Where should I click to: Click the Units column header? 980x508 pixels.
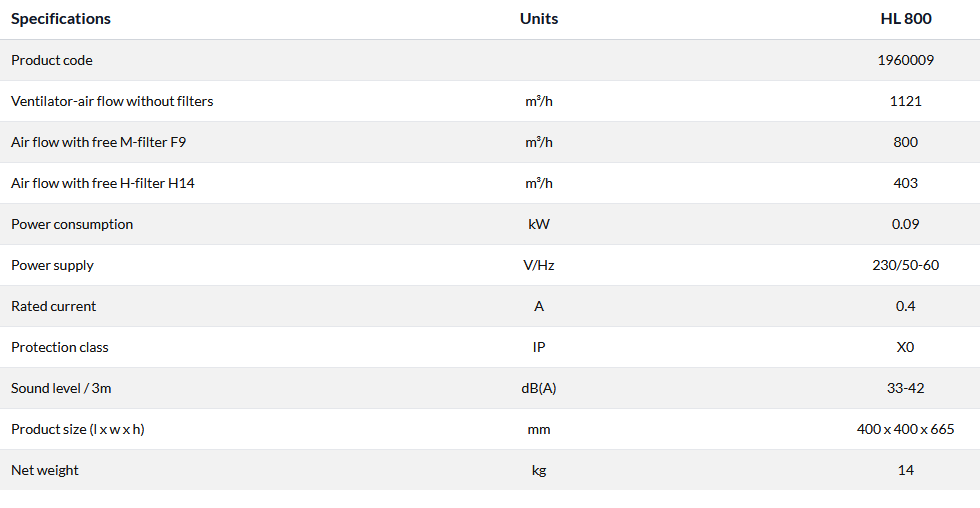pos(539,19)
